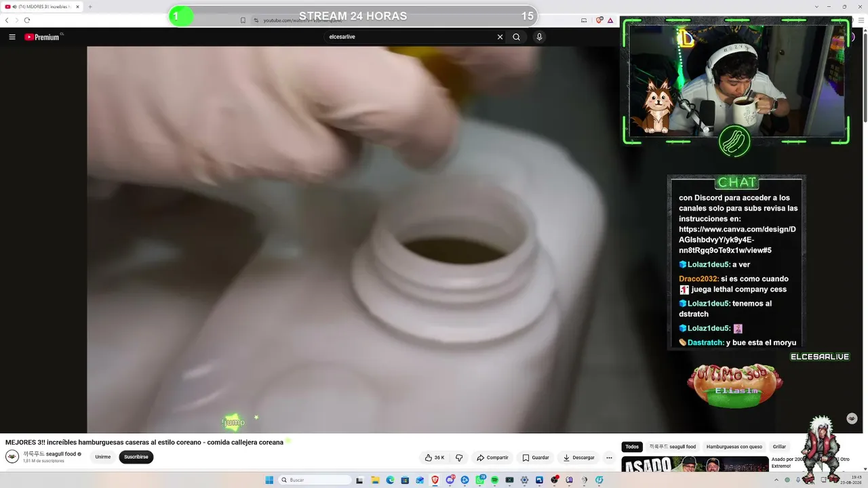Select the Todos filter chip

[632, 447]
